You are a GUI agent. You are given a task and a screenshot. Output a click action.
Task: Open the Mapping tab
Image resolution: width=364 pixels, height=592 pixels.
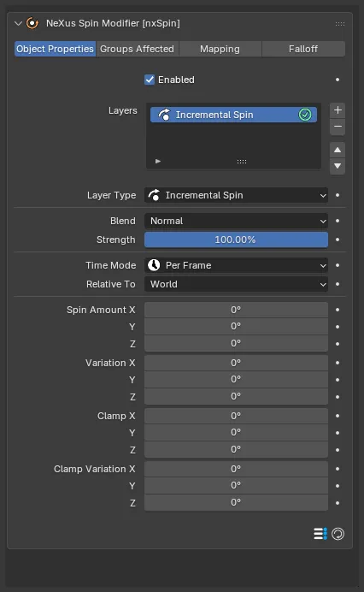(220, 49)
